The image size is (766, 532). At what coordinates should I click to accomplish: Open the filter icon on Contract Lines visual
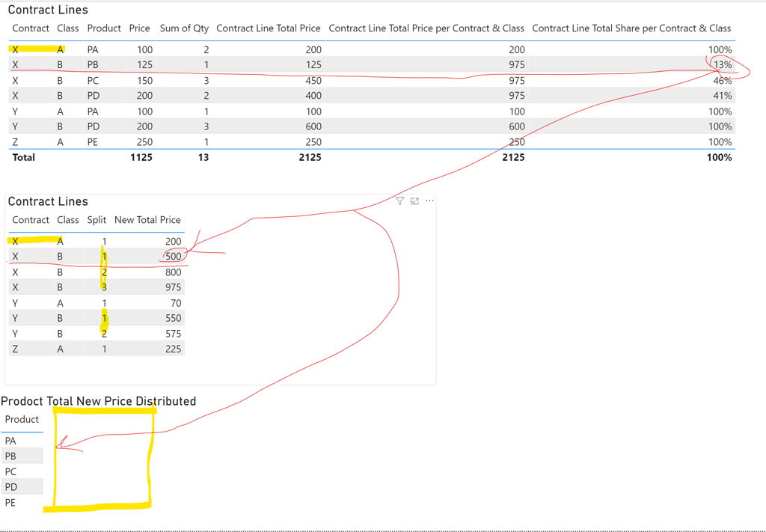pyautogui.click(x=399, y=201)
